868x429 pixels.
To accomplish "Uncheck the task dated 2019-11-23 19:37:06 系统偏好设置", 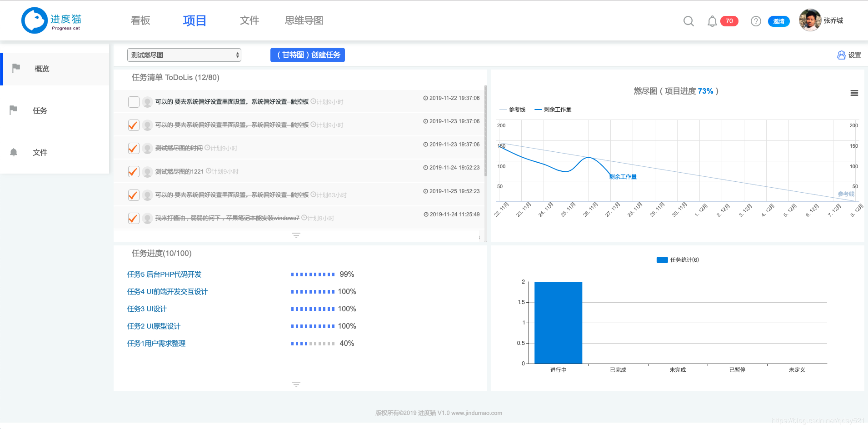I will (x=134, y=125).
